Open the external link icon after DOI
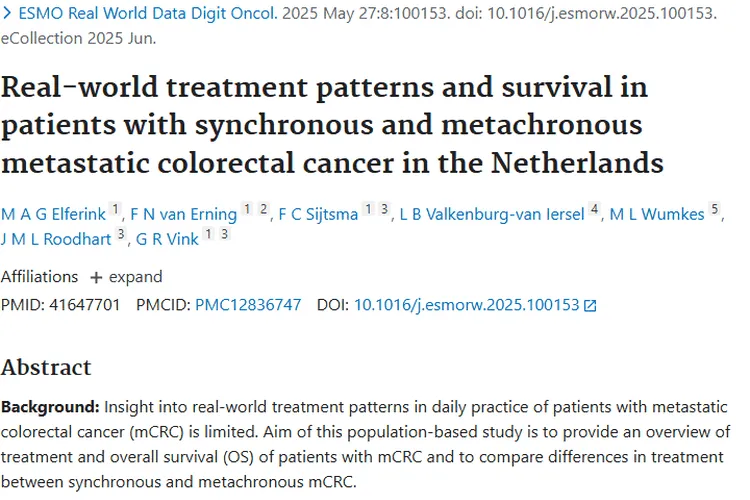 coord(590,306)
